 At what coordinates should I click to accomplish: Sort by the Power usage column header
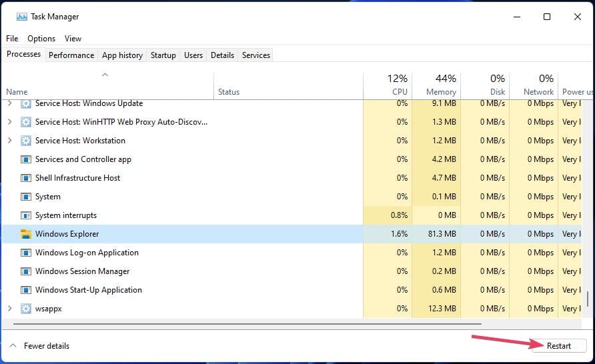pos(576,86)
